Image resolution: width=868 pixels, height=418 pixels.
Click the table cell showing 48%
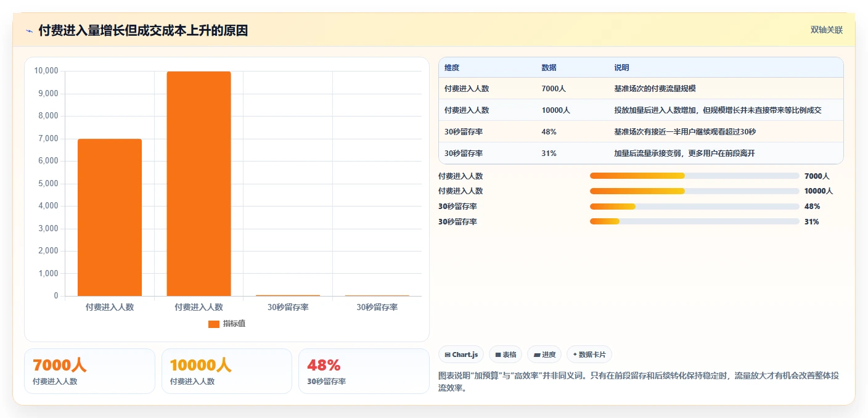pos(549,132)
